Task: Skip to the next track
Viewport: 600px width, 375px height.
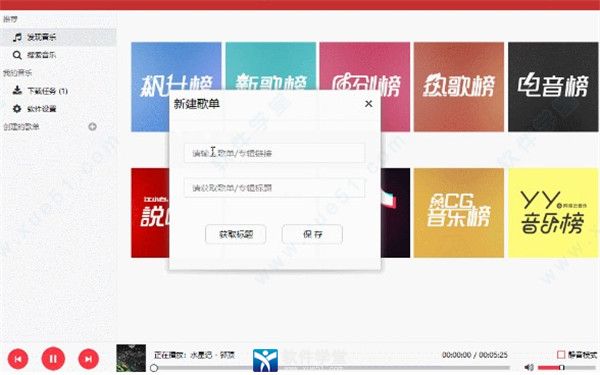Action: pyautogui.click(x=88, y=359)
